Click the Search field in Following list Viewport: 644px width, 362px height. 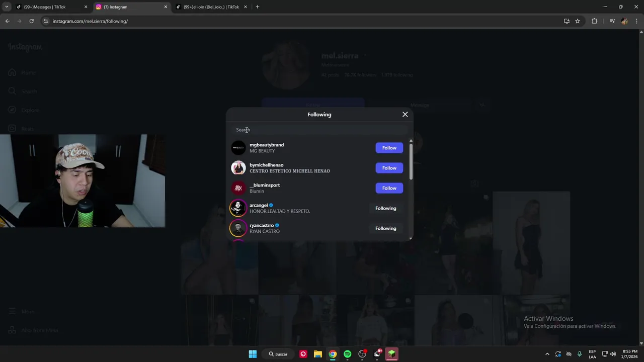[x=319, y=130]
